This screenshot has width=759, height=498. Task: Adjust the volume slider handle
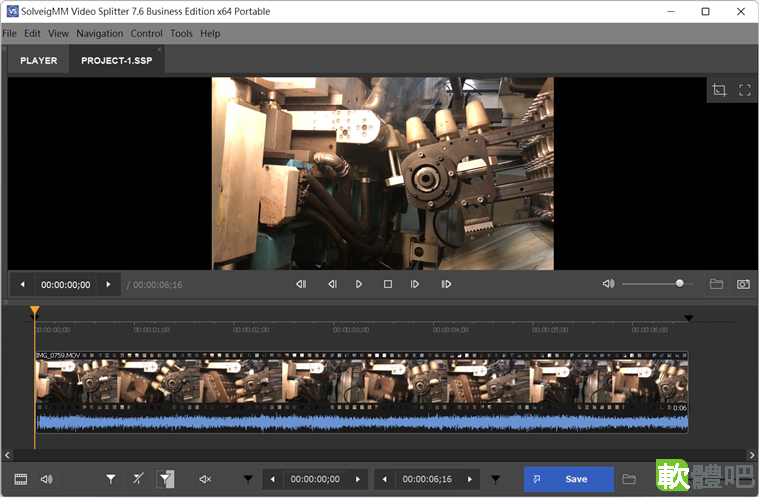coord(680,284)
